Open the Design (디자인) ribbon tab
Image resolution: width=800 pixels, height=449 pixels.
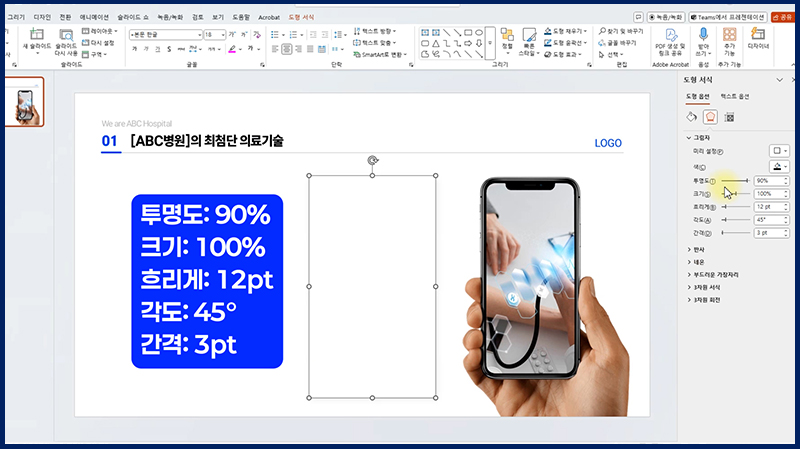point(42,17)
